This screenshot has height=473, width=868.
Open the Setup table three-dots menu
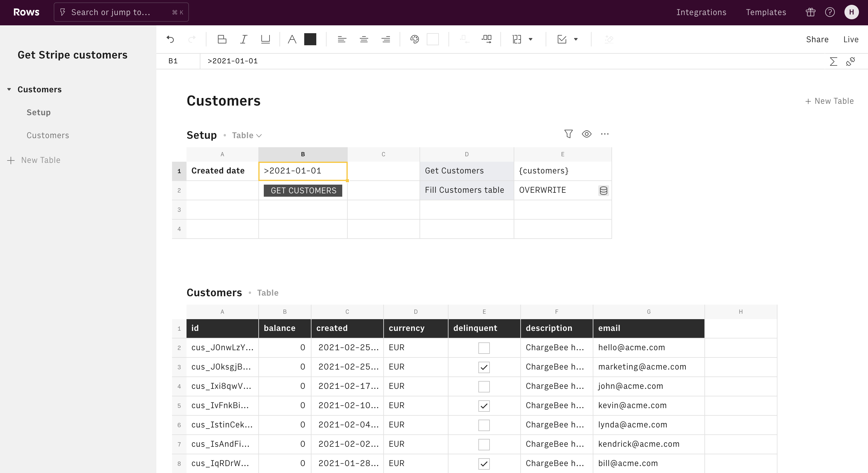click(605, 134)
